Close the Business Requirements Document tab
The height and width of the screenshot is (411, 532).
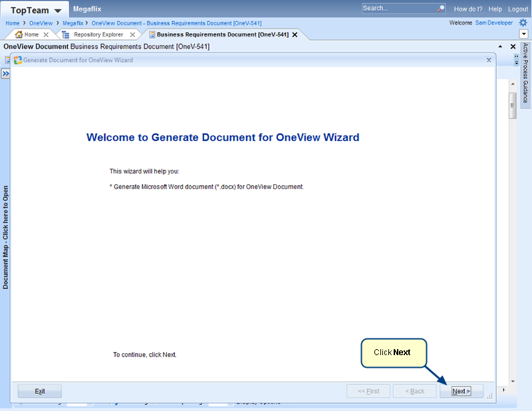click(x=295, y=35)
